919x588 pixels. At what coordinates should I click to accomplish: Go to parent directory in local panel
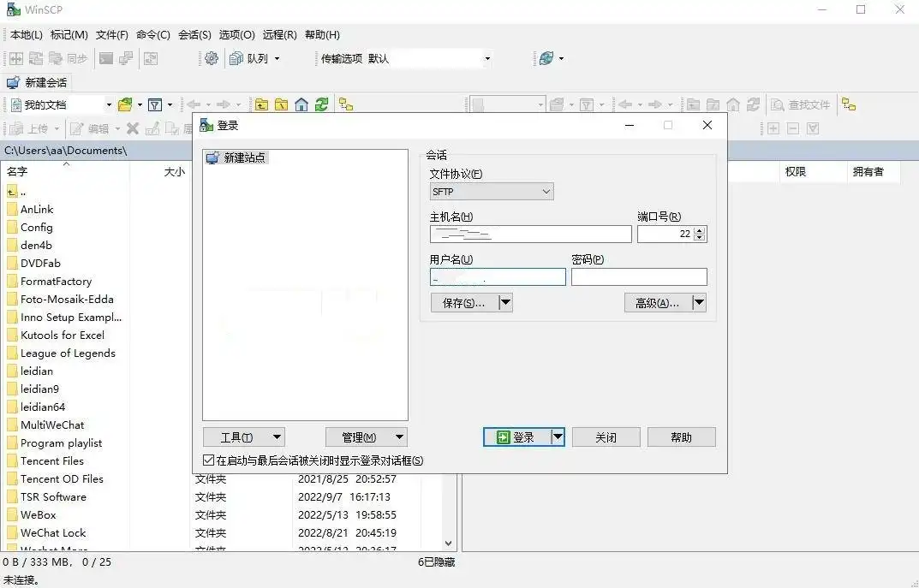[x=261, y=104]
